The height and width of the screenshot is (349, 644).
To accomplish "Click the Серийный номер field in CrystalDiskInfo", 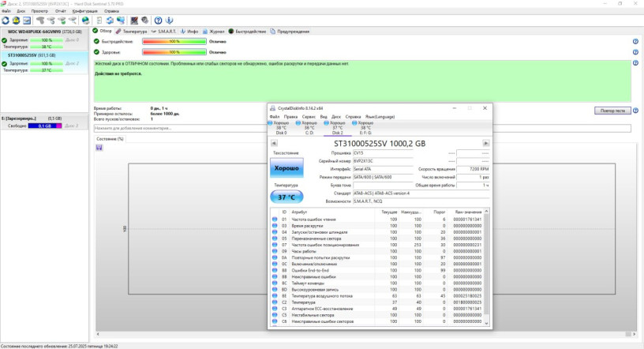I will click(x=383, y=161).
